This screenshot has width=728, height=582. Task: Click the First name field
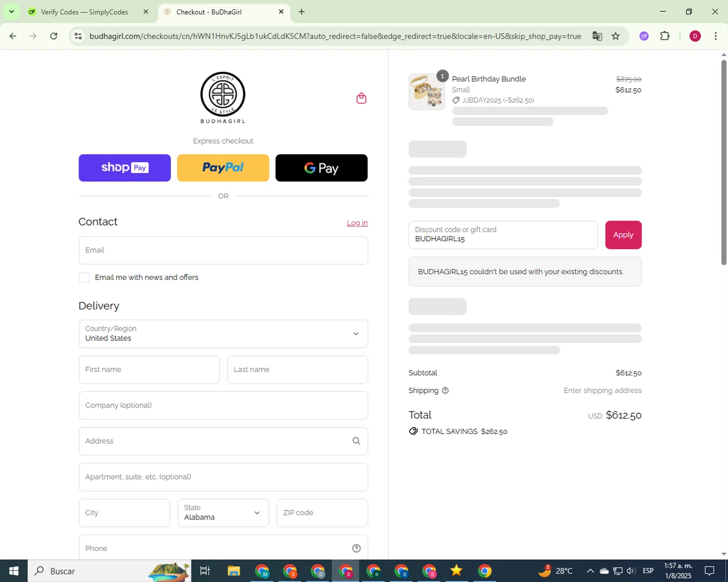[149, 370]
